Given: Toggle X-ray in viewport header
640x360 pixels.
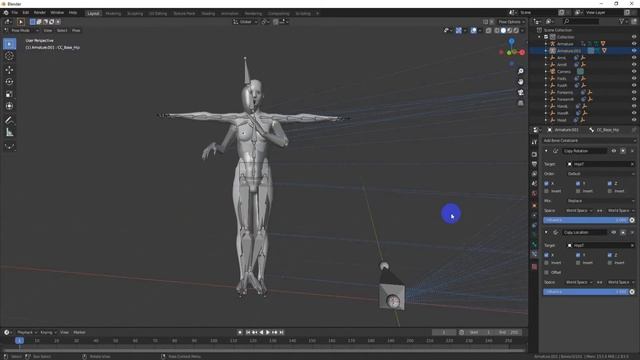Looking at the screenshot, I should point(489,30).
